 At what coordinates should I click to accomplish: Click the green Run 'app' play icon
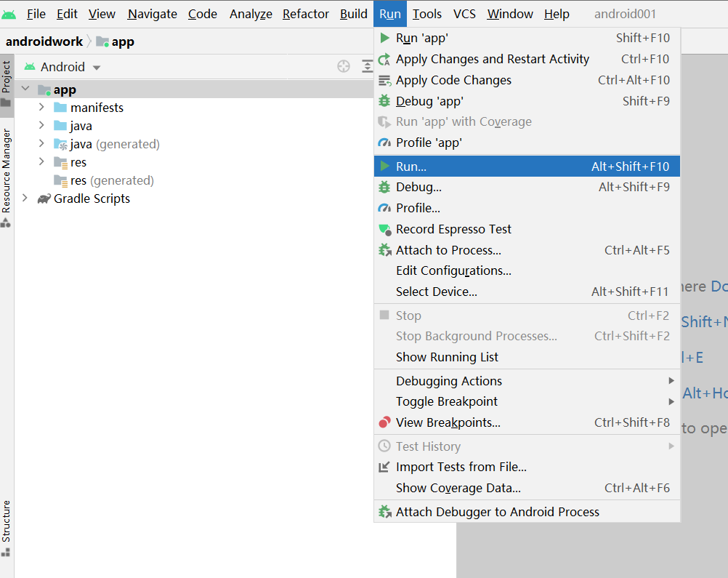coord(384,38)
